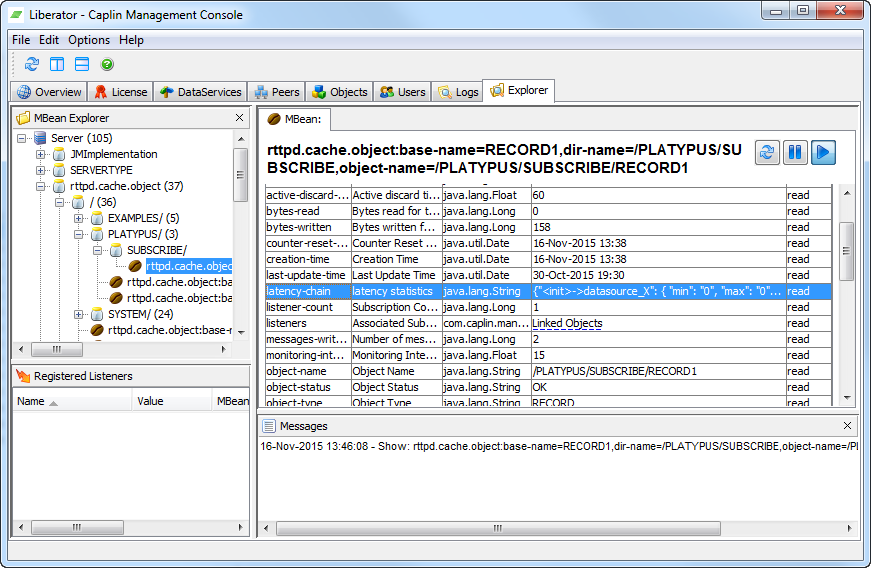
Task: Collapse the PLATYPUS/ (3) tree node
Action: pos(78,234)
